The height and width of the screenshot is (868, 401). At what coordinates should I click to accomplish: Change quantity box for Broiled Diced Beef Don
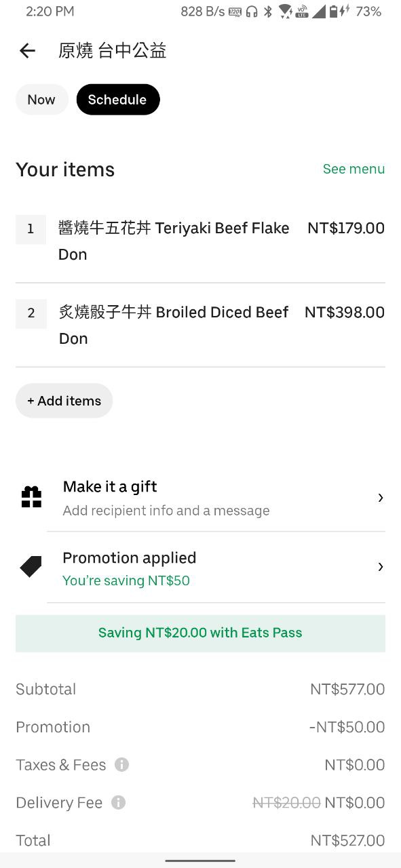point(31,313)
